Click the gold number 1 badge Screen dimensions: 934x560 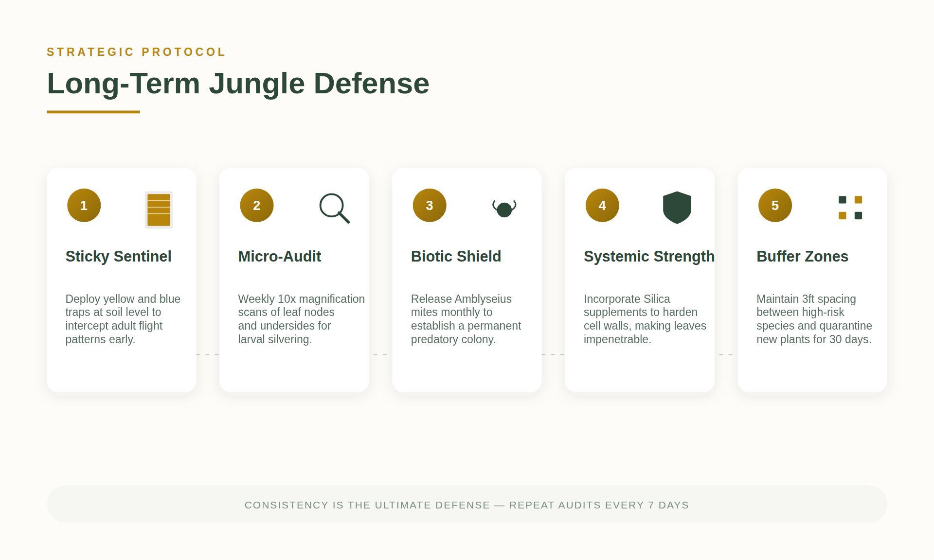(x=84, y=206)
